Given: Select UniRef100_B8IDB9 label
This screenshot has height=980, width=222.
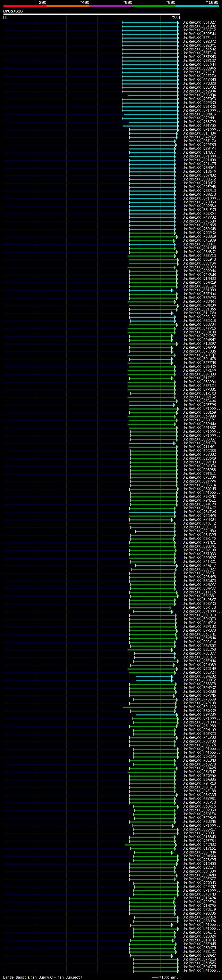Looking at the screenshot, I should (x=199, y=290).
